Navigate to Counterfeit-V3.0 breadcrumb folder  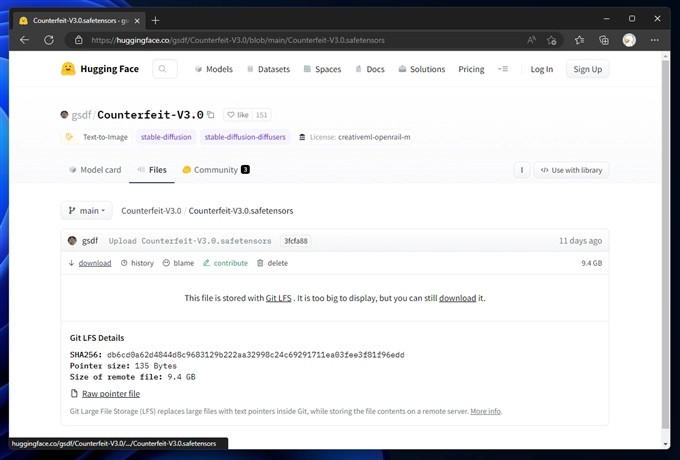(151, 210)
